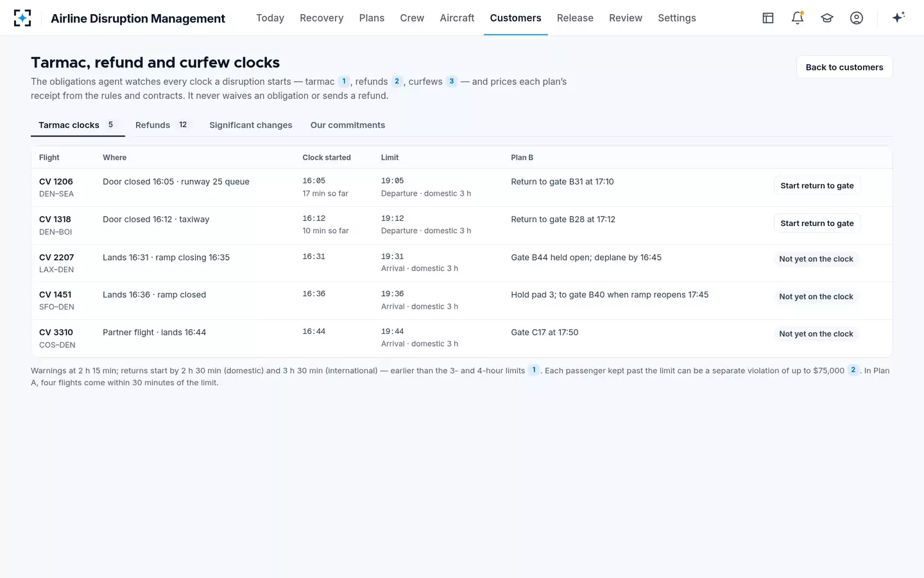Open citation 2 beside 'refunds' in description
The width and height of the screenshot is (924, 578).
[x=397, y=82]
